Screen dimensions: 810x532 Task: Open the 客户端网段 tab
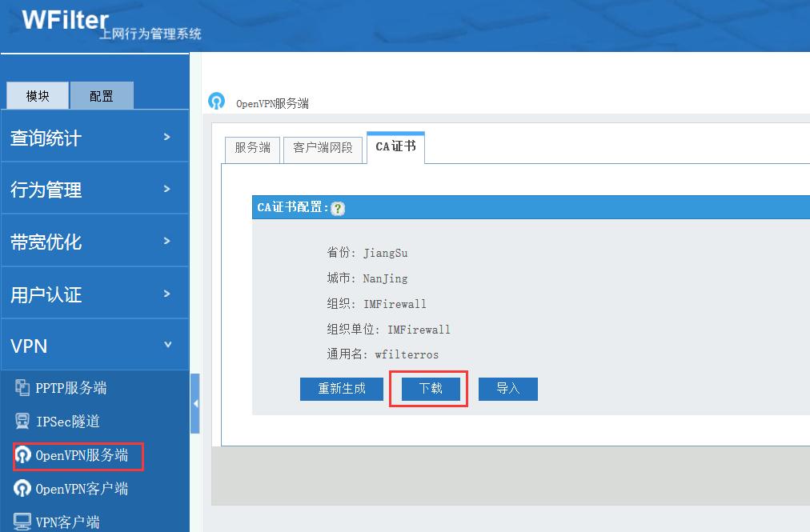(x=323, y=148)
